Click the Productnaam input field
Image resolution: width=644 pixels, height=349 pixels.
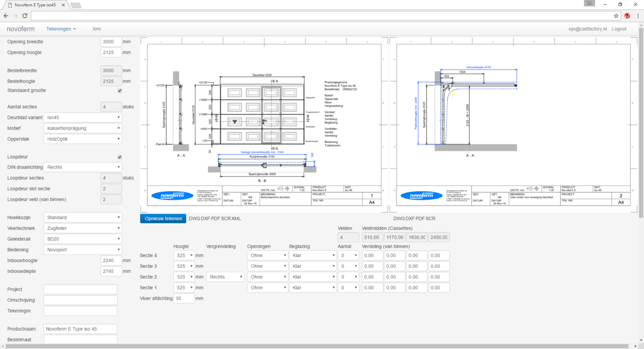[x=80, y=329]
